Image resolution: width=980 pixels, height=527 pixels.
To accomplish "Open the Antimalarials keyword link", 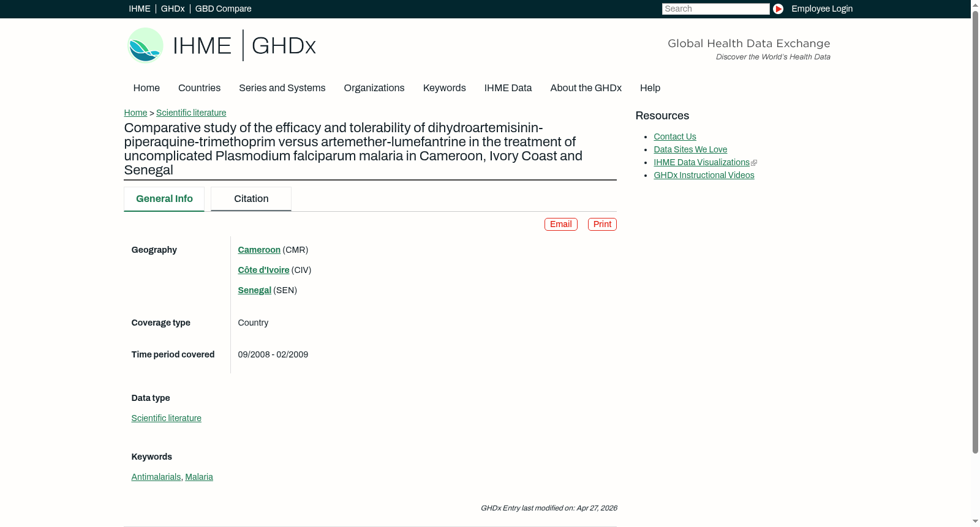I will tap(156, 477).
